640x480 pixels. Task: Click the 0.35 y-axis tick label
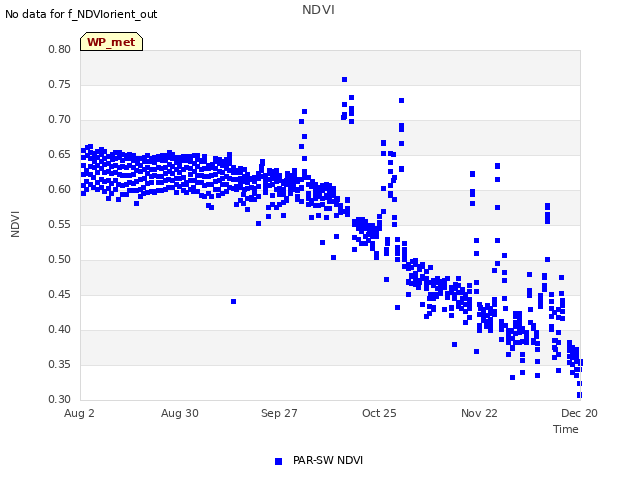pyautogui.click(x=60, y=364)
